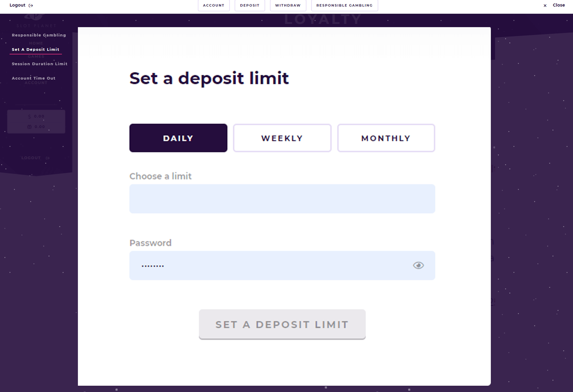
Task: Select the Weekly limit period
Action: coord(282,138)
